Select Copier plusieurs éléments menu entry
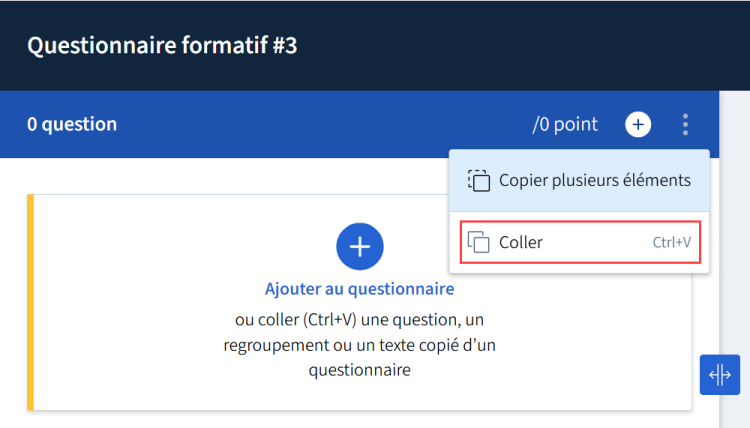750x428 pixels. tap(579, 180)
